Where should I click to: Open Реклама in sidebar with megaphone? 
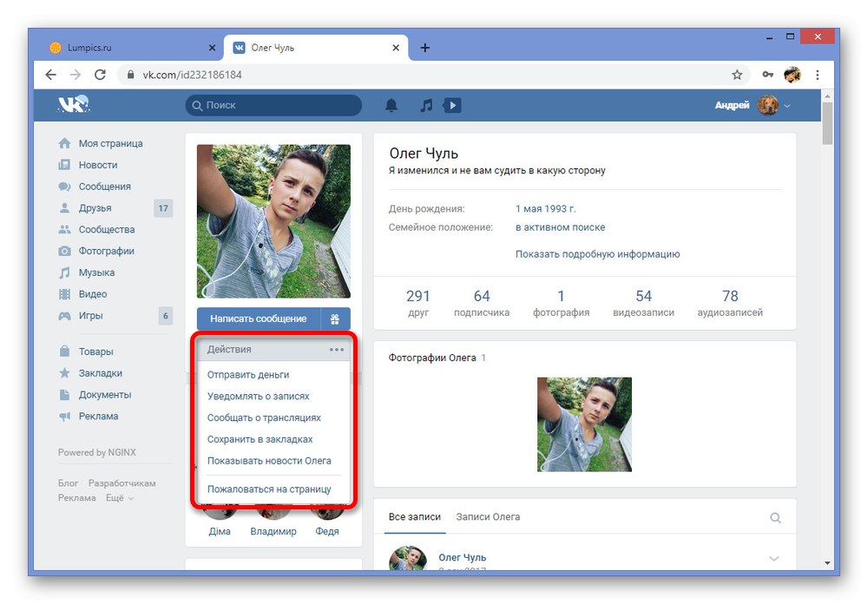click(89, 417)
